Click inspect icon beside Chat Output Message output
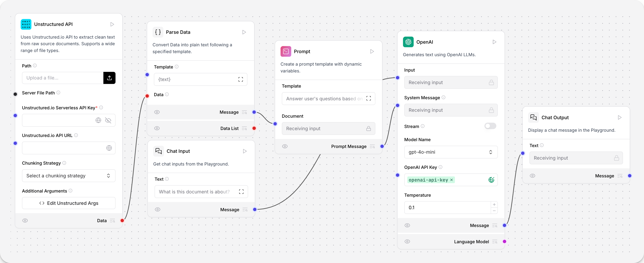This screenshot has height=263, width=644. pos(620,176)
